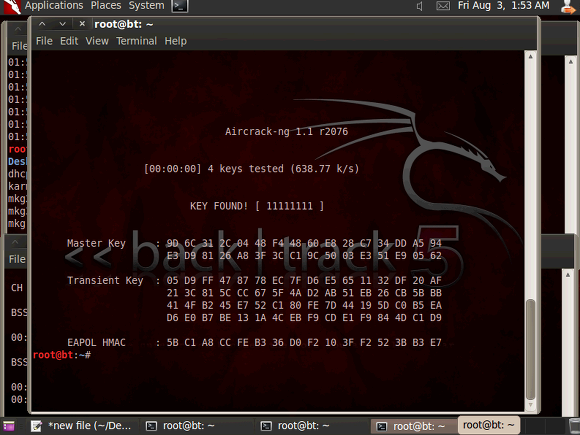Image resolution: width=580 pixels, height=435 pixels.
Task: Click the terminal window title root@bt: ~
Action: pos(124,24)
